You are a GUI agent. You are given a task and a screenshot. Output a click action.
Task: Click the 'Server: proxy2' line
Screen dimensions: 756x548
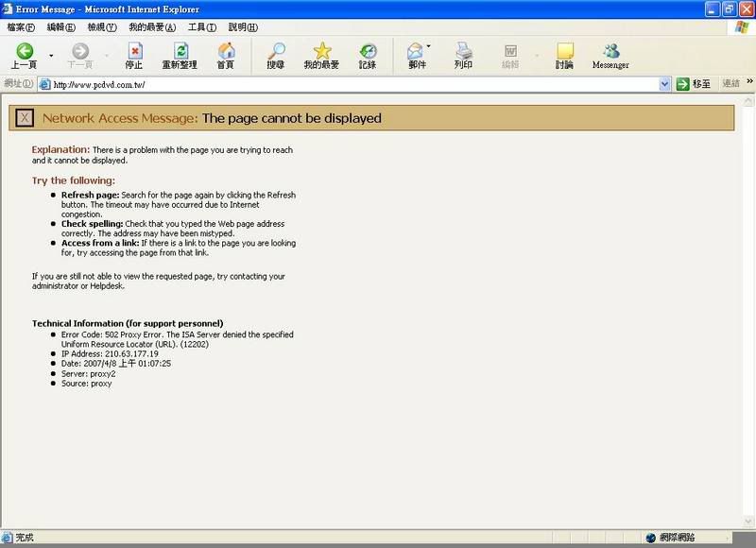[x=88, y=374]
